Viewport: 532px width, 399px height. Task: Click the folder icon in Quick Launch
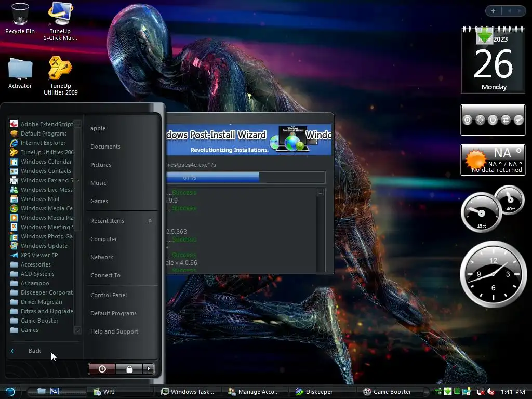(x=42, y=391)
